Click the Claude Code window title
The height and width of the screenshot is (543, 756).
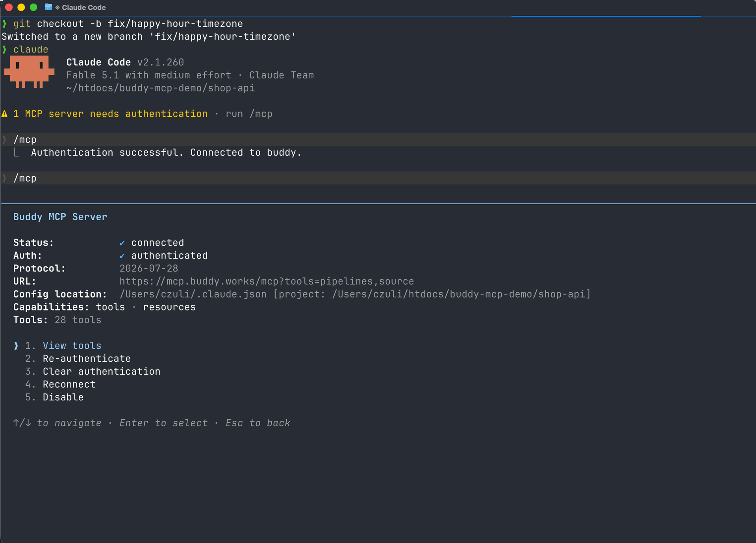pos(84,7)
